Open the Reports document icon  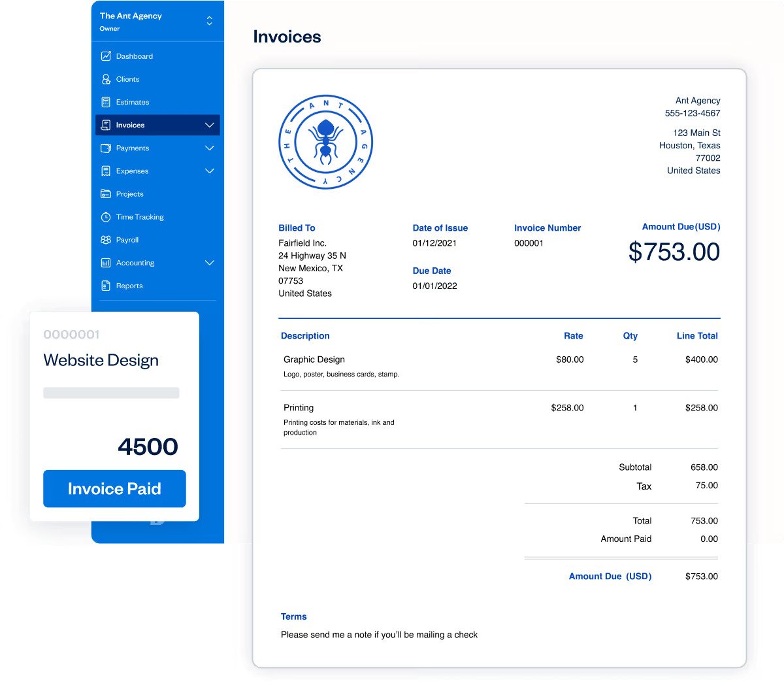click(x=106, y=285)
